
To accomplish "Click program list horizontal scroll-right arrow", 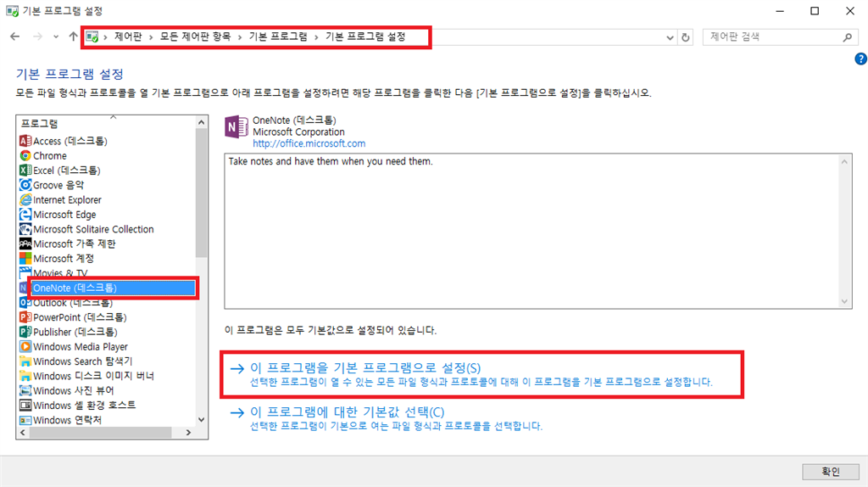I will 189,432.
